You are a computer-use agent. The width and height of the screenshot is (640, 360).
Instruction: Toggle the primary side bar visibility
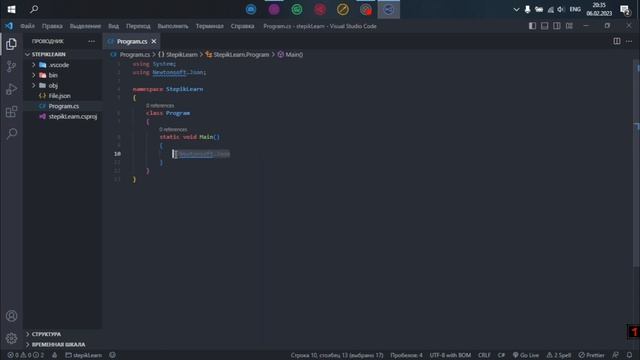(532, 26)
